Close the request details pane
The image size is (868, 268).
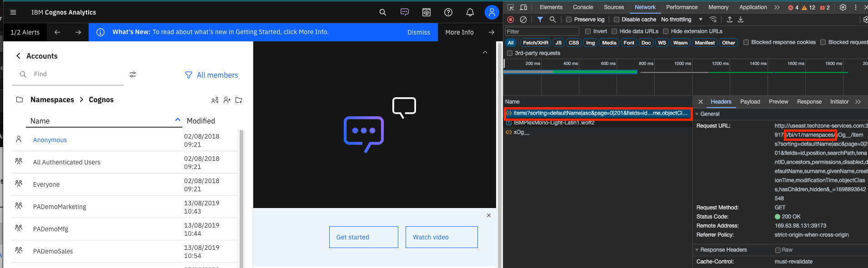(x=701, y=102)
